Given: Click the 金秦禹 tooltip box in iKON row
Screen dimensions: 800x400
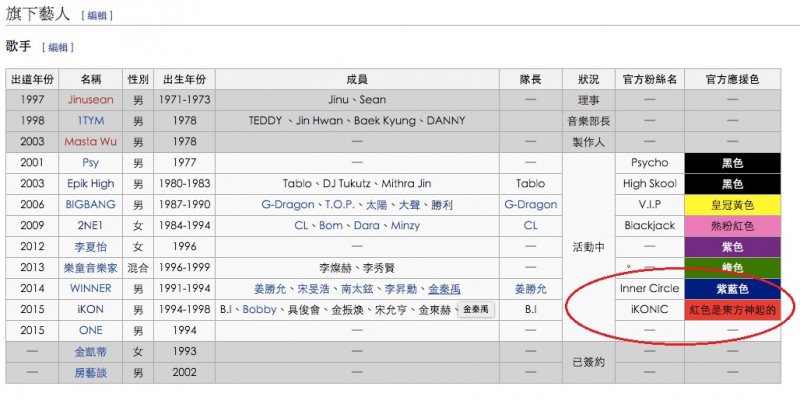Looking at the screenshot, I should pyautogui.click(x=476, y=309).
